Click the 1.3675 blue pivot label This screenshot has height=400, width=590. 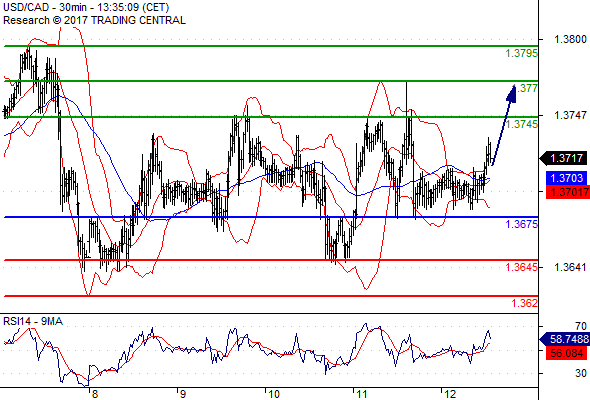click(x=522, y=224)
